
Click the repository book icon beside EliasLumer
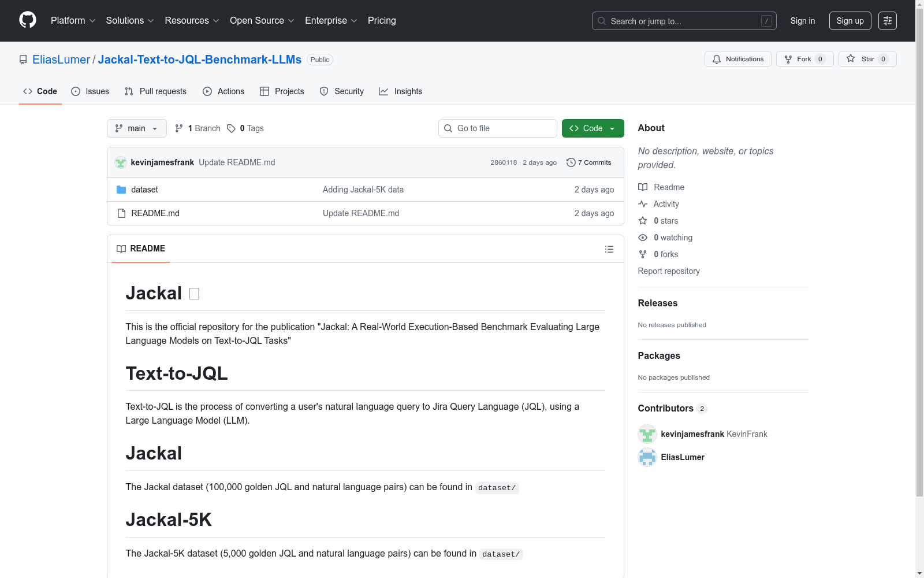[23, 60]
